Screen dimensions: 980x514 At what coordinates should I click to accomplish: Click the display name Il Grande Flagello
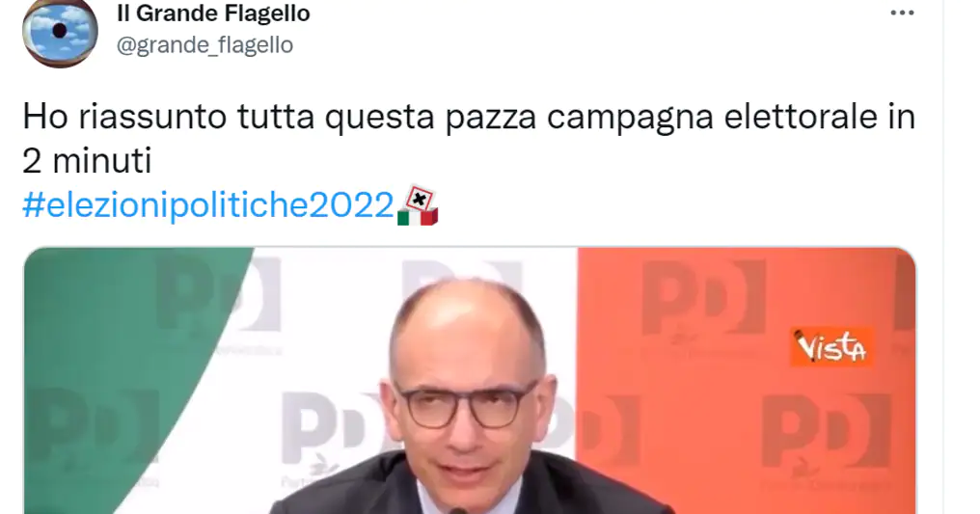coord(213,14)
